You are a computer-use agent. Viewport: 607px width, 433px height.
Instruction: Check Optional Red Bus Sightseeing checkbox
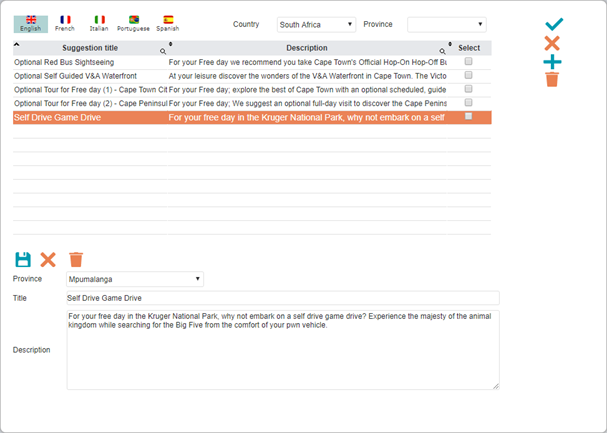[468, 61]
